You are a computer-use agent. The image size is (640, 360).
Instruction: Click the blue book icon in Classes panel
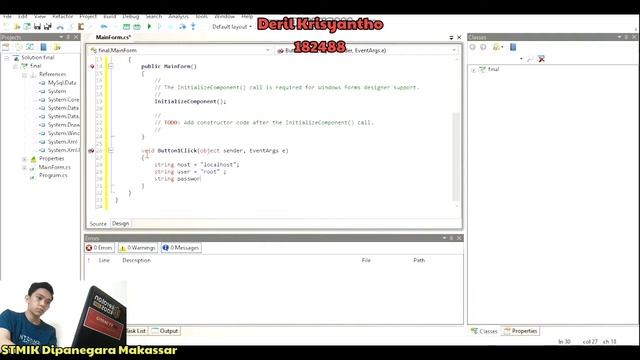(x=513, y=47)
